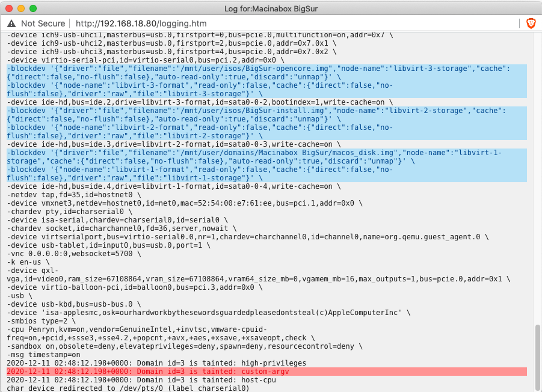This screenshot has height=392, width=542.
Task: Click the '-vnc 0.0.0.0:0,websocket=5700' line
Action: [74, 254]
